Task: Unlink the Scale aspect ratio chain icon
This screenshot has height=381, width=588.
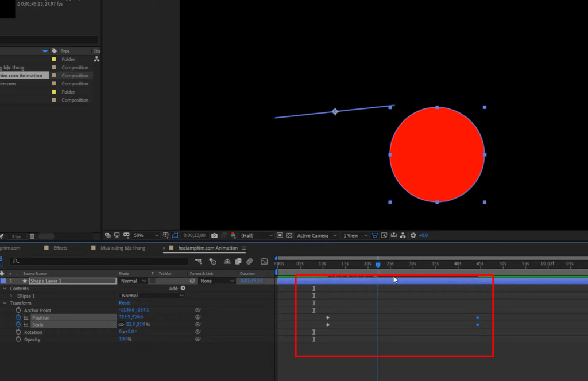Action: click(x=121, y=325)
